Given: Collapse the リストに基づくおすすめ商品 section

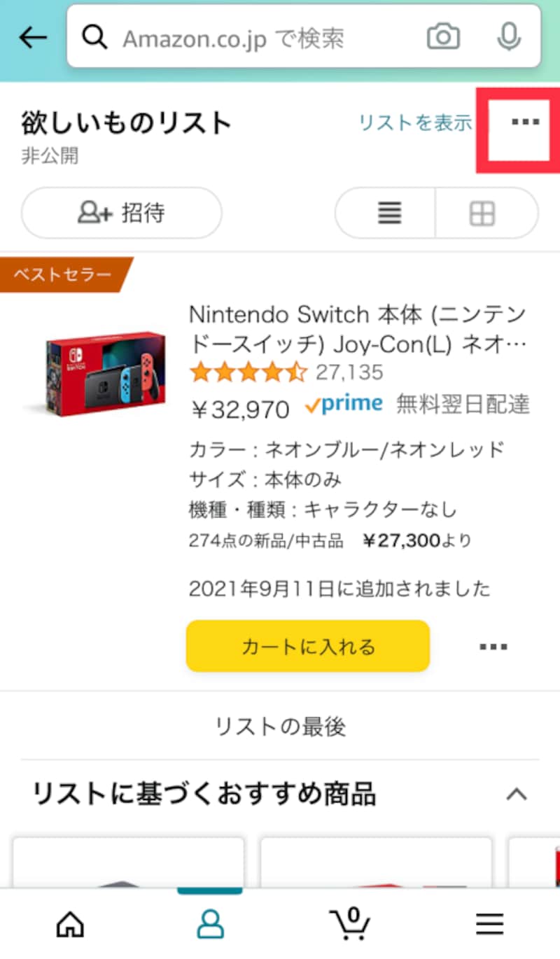Looking at the screenshot, I should pos(516,794).
